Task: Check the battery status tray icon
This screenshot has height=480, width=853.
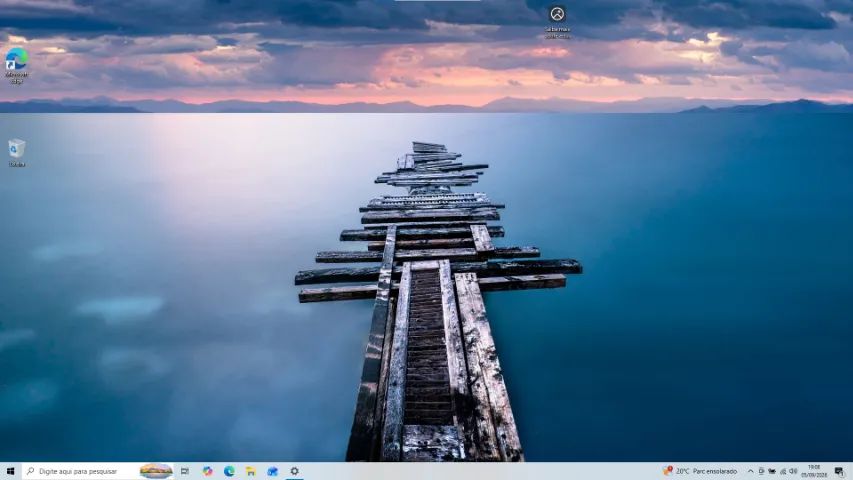Action: pyautogui.click(x=772, y=471)
